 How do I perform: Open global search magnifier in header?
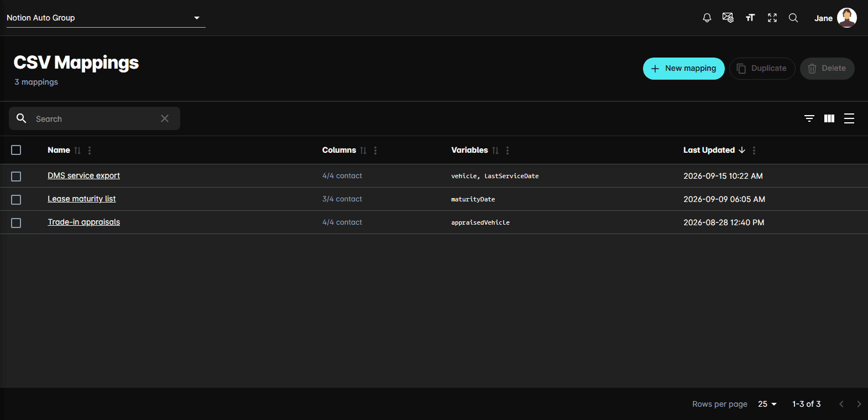click(793, 18)
